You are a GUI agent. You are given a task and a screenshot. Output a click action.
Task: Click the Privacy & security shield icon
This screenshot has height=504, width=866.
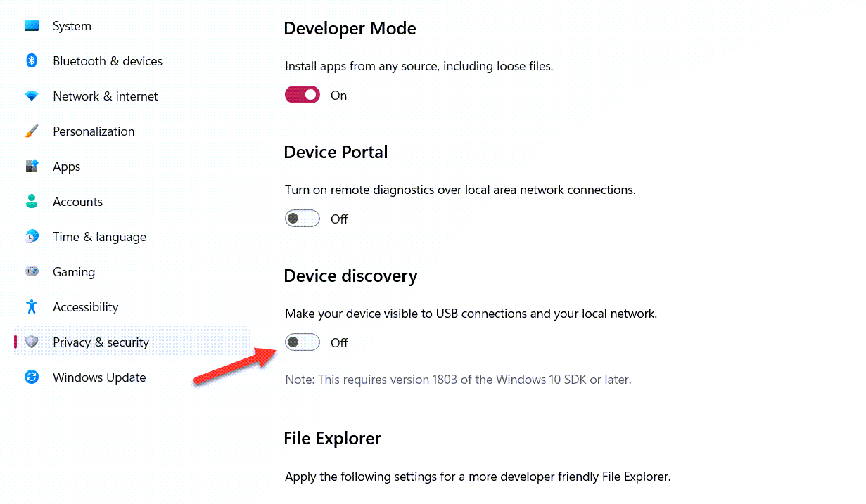pyautogui.click(x=32, y=342)
